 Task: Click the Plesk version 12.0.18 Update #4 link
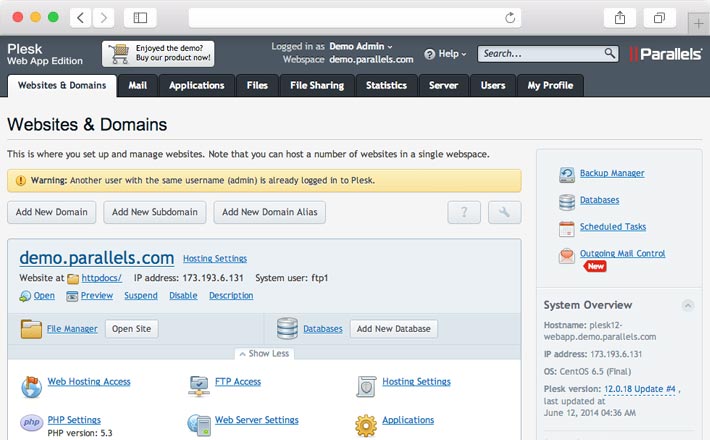[640, 389]
